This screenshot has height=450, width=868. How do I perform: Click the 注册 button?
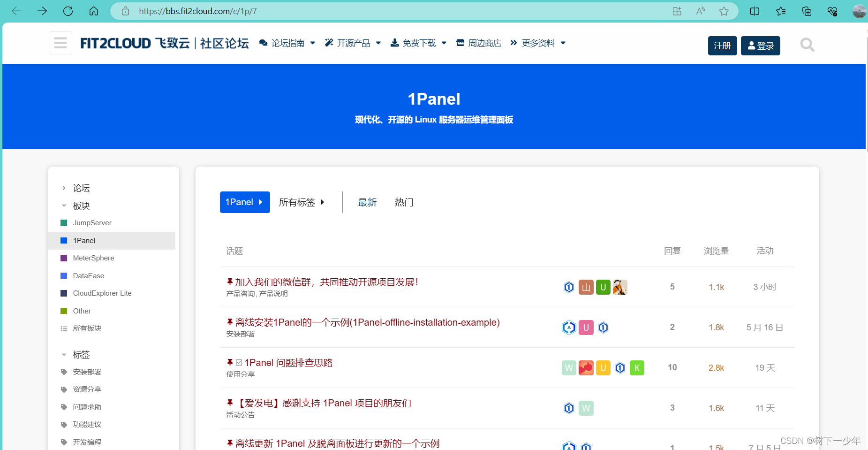coord(723,46)
